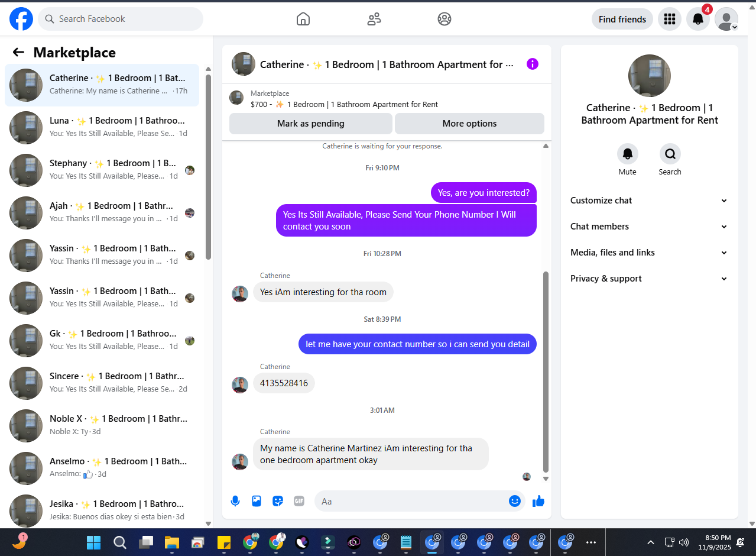Attach a photo with the image icon
Screen dimensions: 756x556
coord(257,501)
